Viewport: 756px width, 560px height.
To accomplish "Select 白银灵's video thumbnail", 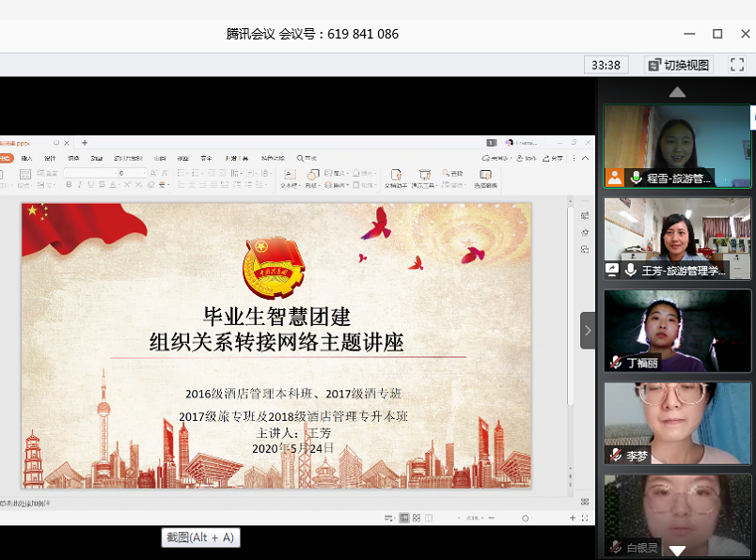I will (x=677, y=512).
